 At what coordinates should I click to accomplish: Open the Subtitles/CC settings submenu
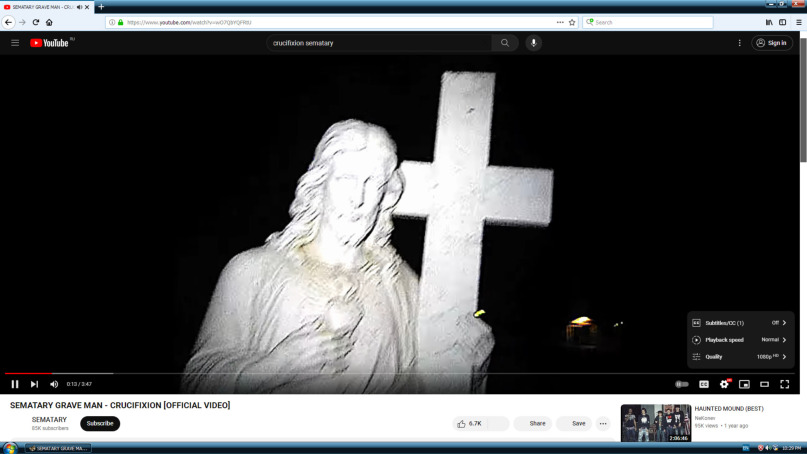point(740,323)
